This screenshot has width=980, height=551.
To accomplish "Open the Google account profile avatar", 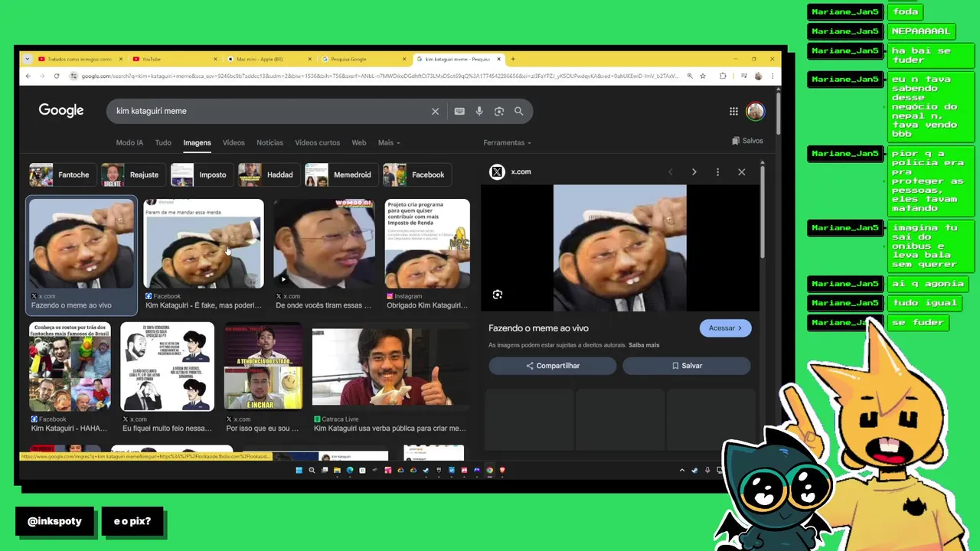I will click(x=756, y=111).
